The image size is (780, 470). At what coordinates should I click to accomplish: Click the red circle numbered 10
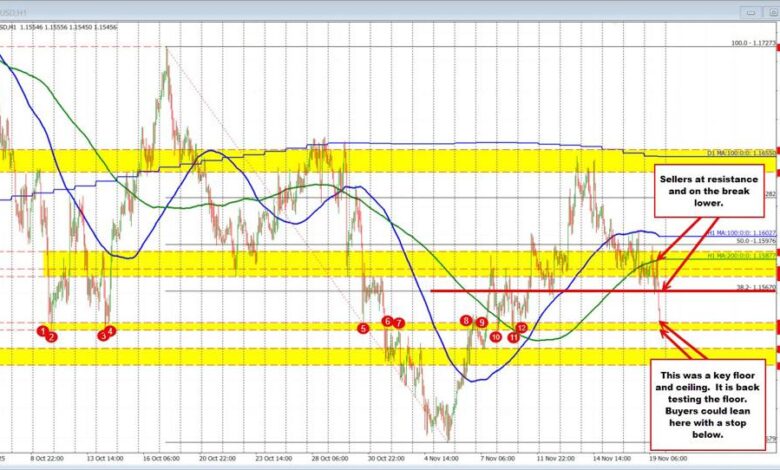496,337
